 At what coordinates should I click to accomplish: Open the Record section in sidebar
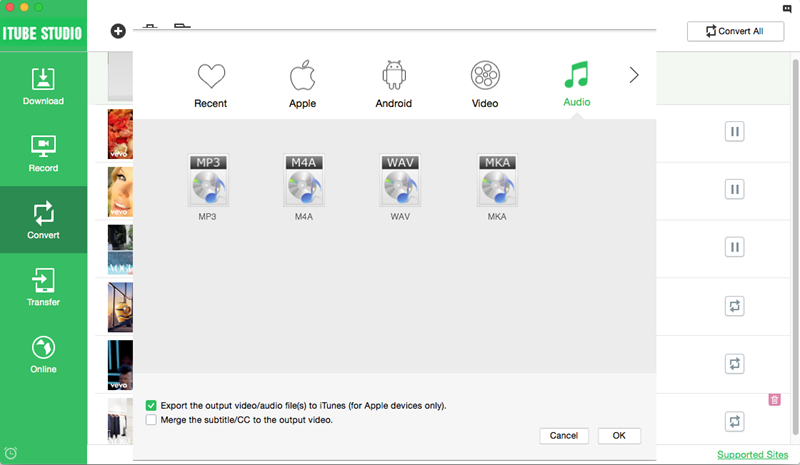click(x=43, y=153)
